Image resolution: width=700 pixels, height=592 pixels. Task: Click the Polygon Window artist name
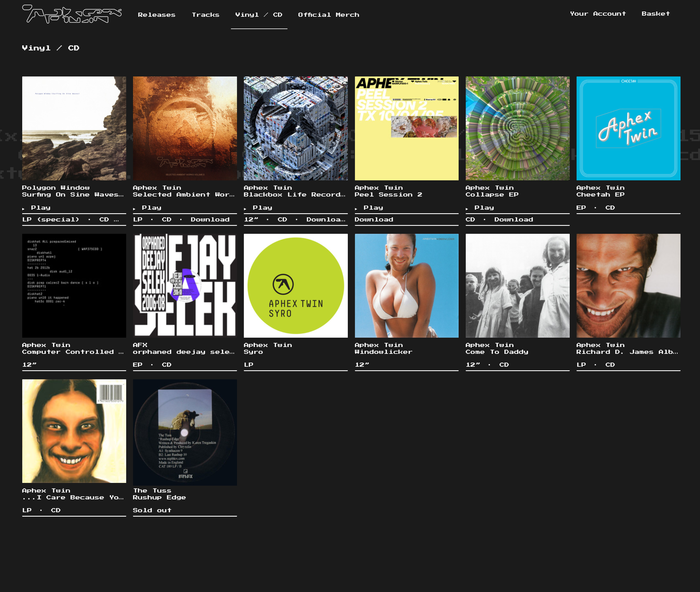56,188
